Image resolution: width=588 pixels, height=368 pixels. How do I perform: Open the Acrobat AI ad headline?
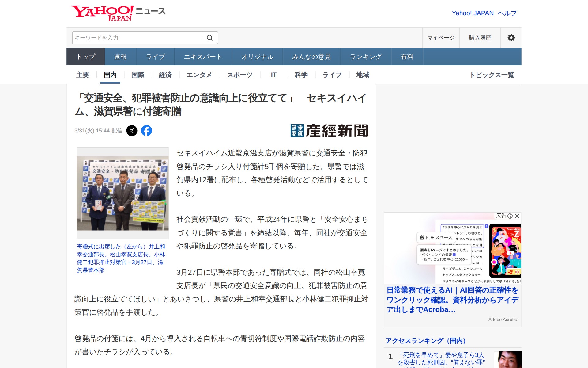[452, 300]
